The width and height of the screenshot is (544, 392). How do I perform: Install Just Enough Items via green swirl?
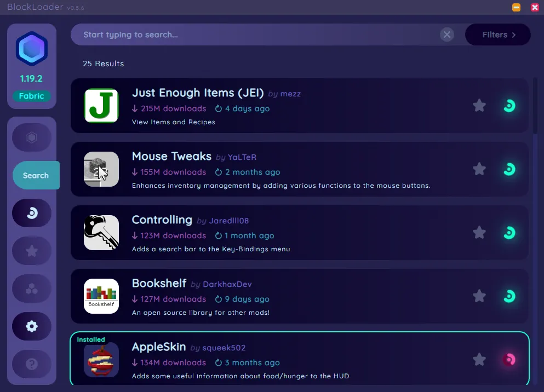pos(509,106)
